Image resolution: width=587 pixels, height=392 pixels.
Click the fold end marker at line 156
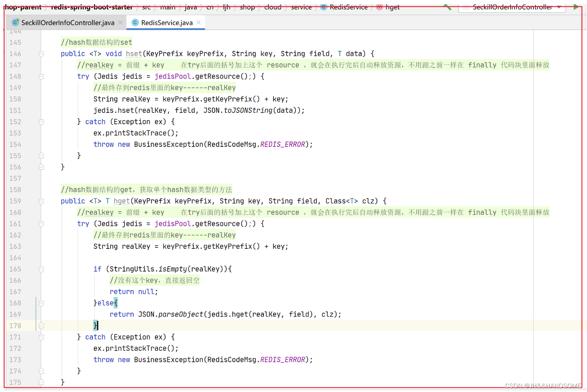click(x=41, y=167)
